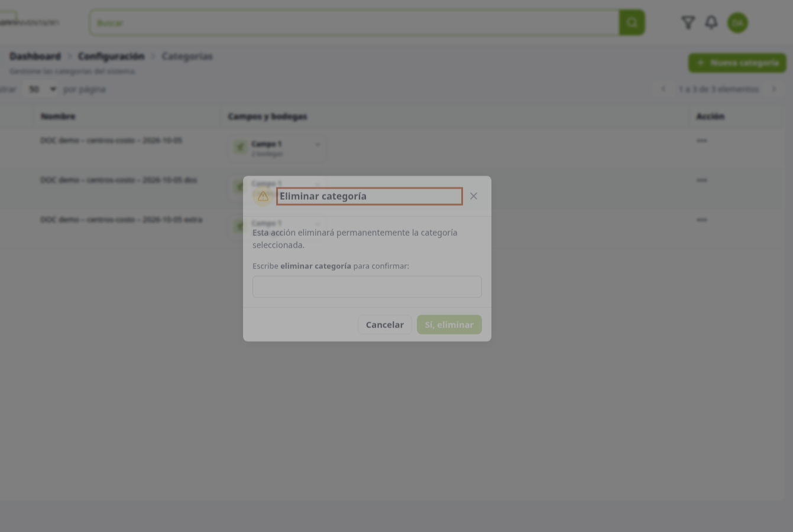This screenshot has height=532, width=793.
Task: Focus the Buscar search field
Action: click(354, 22)
